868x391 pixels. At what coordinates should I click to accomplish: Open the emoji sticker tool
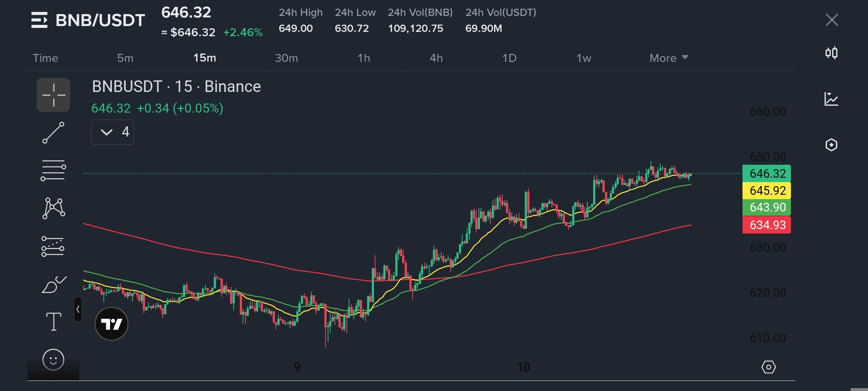pyautogui.click(x=53, y=360)
